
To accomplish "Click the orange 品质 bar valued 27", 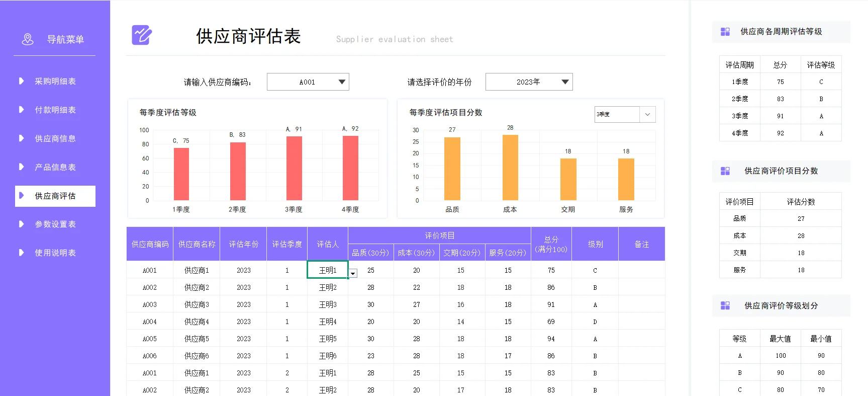I will [x=452, y=169].
